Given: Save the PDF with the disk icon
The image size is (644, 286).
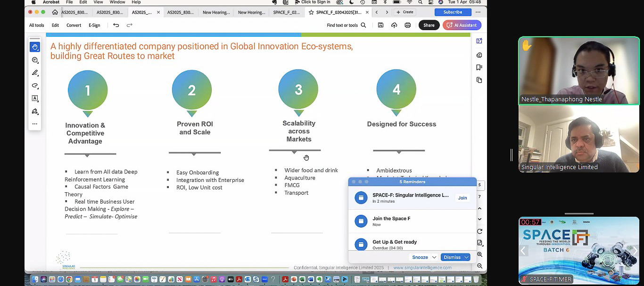Looking at the screenshot, I should [380, 25].
